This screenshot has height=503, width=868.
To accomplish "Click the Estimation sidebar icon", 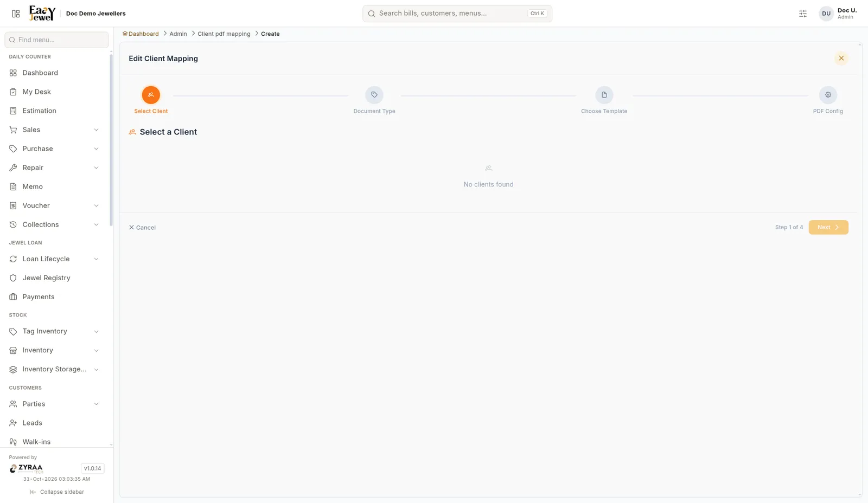I will [x=13, y=111].
